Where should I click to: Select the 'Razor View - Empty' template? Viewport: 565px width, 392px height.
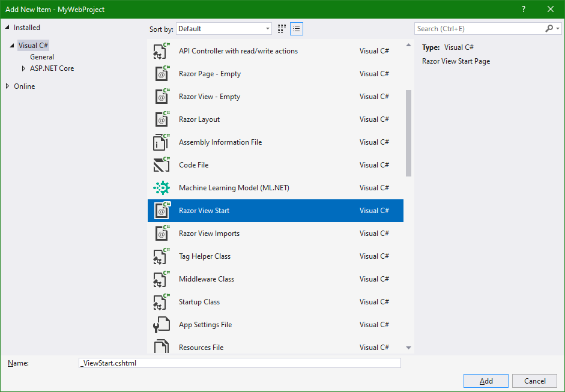[x=275, y=97]
